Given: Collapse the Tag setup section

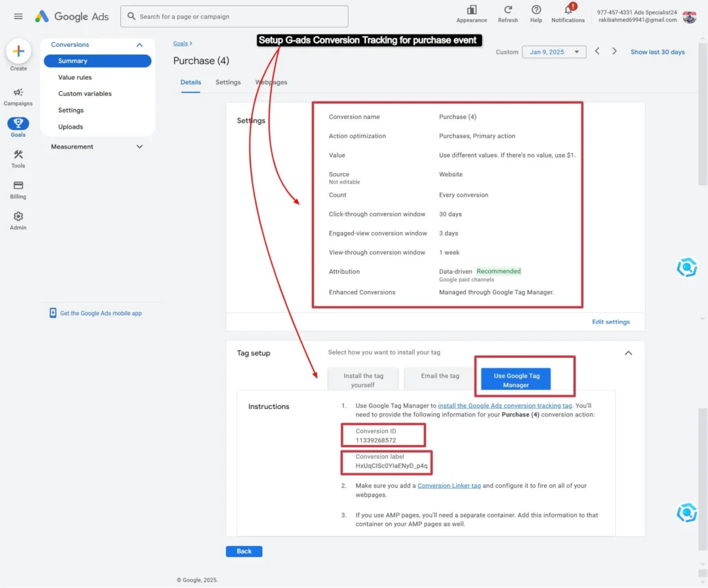Looking at the screenshot, I should [x=628, y=353].
